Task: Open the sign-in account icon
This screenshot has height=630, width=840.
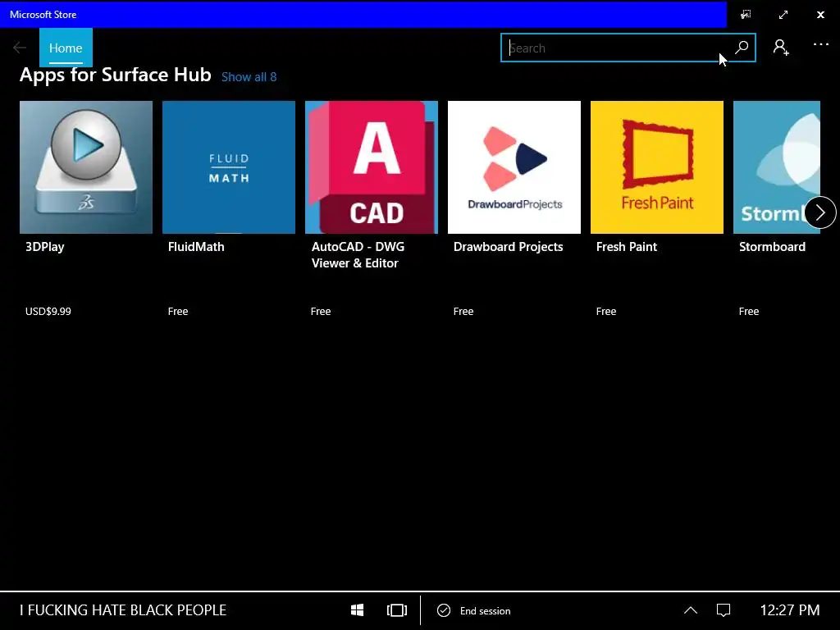Action: (781, 47)
